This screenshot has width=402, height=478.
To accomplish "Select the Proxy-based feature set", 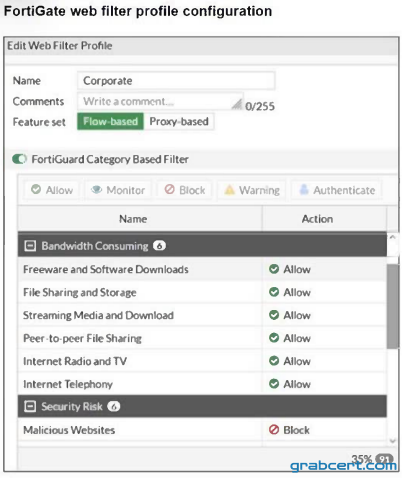I will (x=179, y=121).
